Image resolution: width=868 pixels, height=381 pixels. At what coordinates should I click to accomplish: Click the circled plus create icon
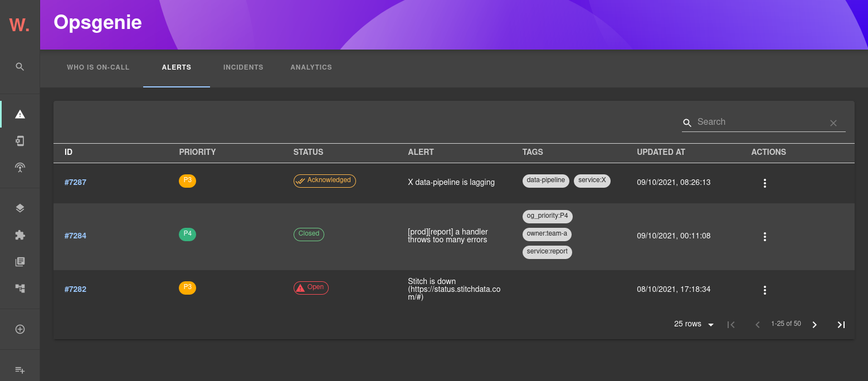20,329
